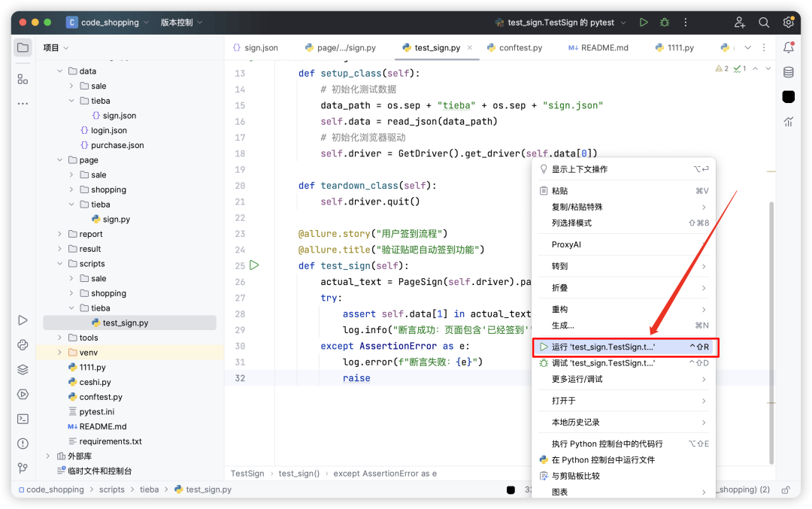The width and height of the screenshot is (812, 509).
Task: Expand the tools folder
Action: pyautogui.click(x=60, y=338)
